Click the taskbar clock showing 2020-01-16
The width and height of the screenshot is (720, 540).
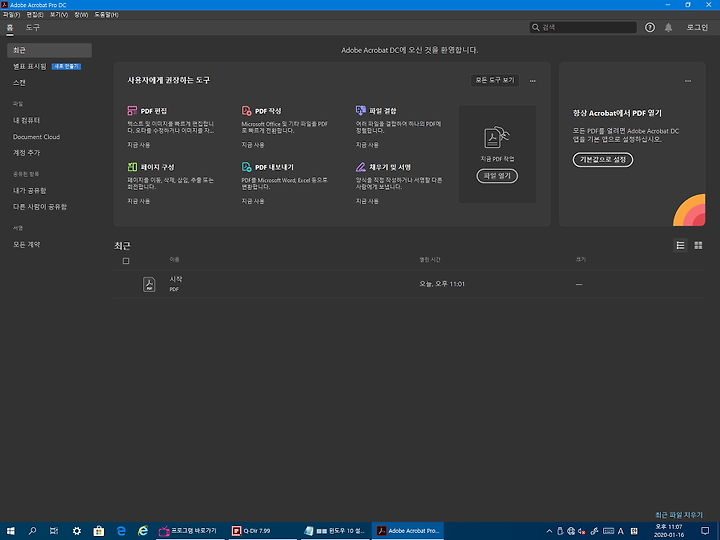[669, 531]
